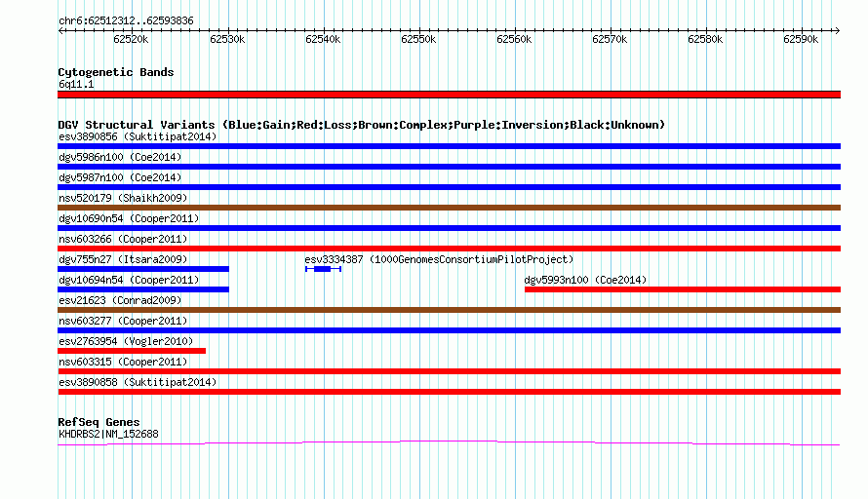
Task: Select the blue bar under dgv5986n100
Action: point(449,167)
